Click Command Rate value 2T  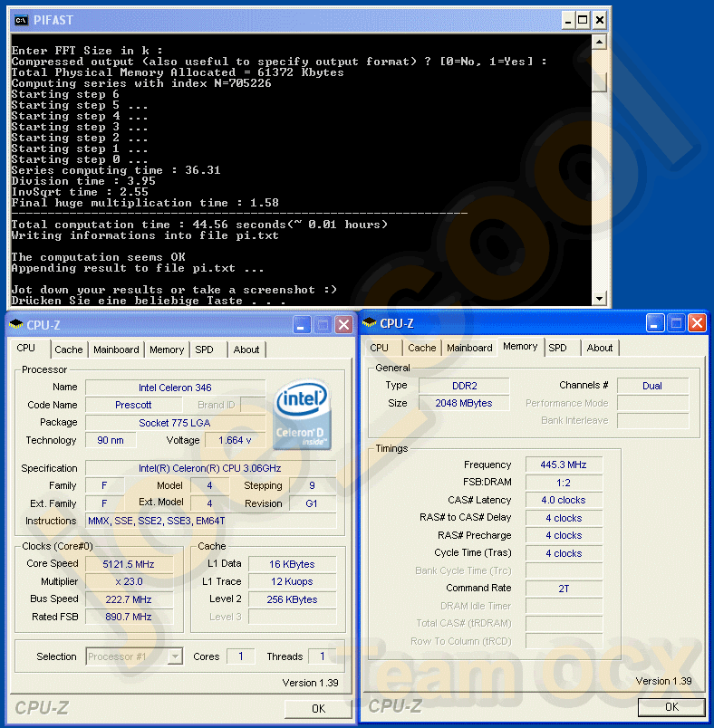click(564, 589)
